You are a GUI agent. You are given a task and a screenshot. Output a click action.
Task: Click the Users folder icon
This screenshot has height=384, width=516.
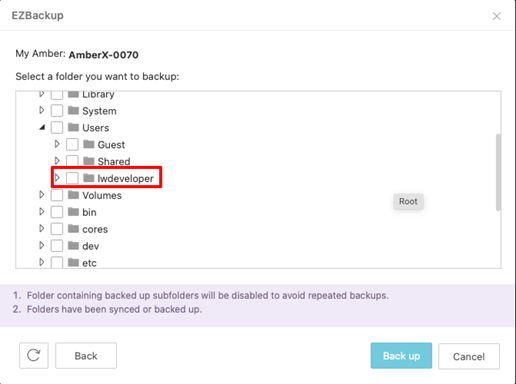click(x=73, y=127)
